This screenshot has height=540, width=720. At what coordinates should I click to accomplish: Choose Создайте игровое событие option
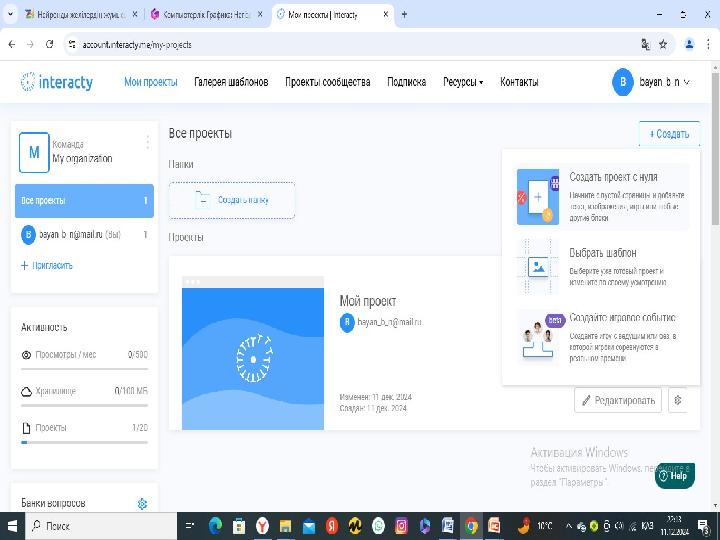[x=602, y=337]
